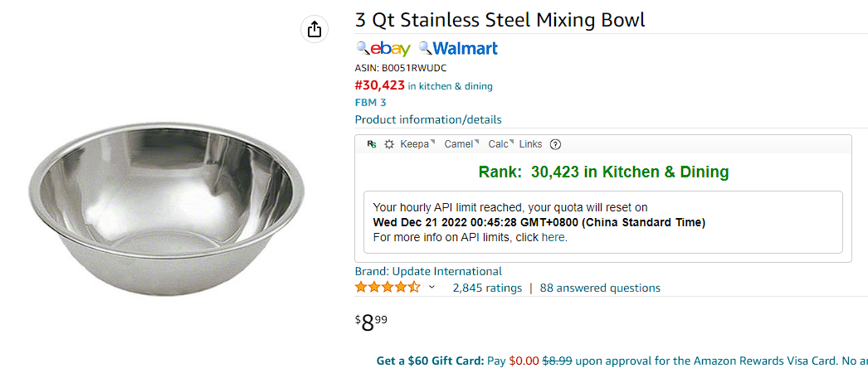The image size is (868, 373).
Task: Expand the Keepa dropdown menu
Action: 417,144
